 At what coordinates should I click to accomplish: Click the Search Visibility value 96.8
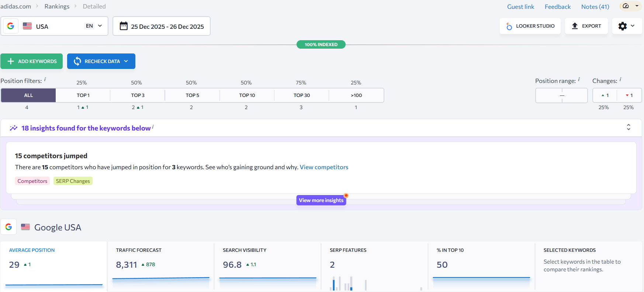click(x=232, y=265)
